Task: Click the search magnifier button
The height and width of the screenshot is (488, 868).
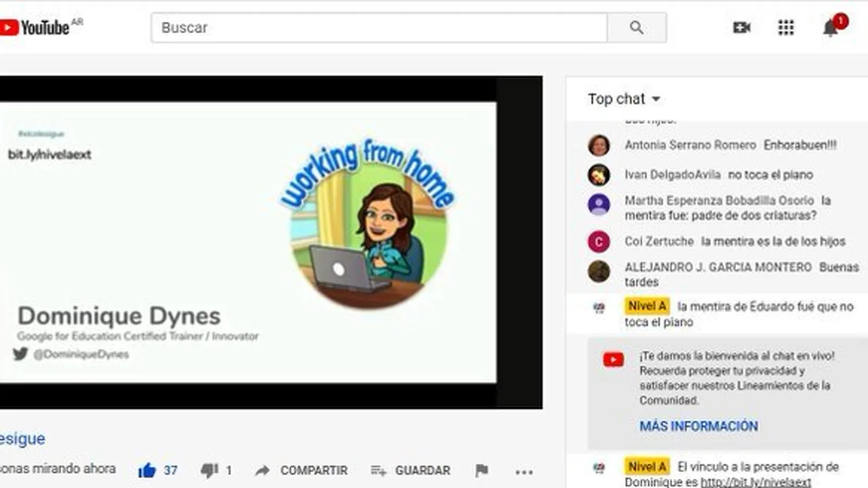Action: click(x=636, y=28)
